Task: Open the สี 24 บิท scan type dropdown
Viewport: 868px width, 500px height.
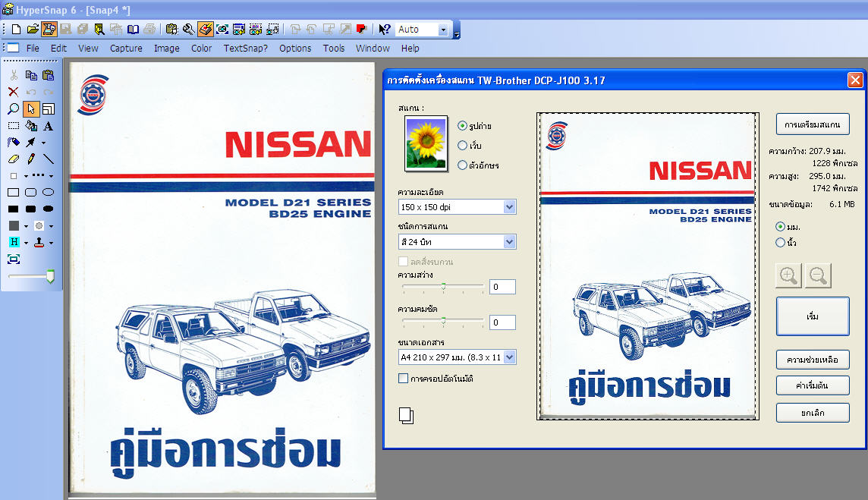Action: click(x=509, y=241)
